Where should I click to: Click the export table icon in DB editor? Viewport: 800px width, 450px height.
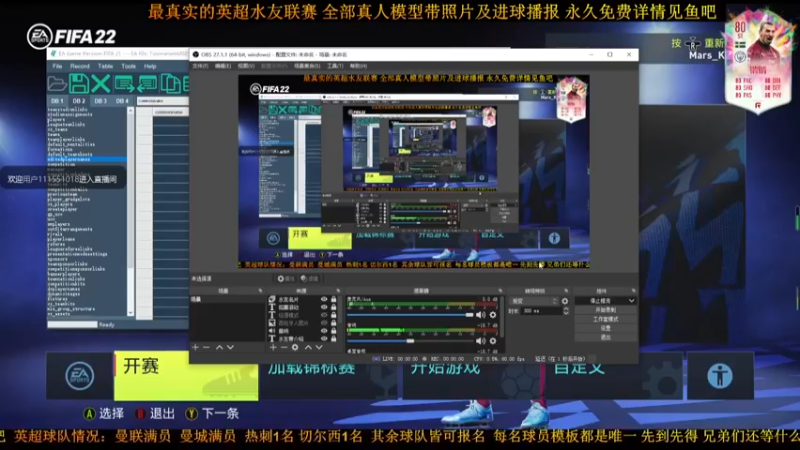[124, 84]
